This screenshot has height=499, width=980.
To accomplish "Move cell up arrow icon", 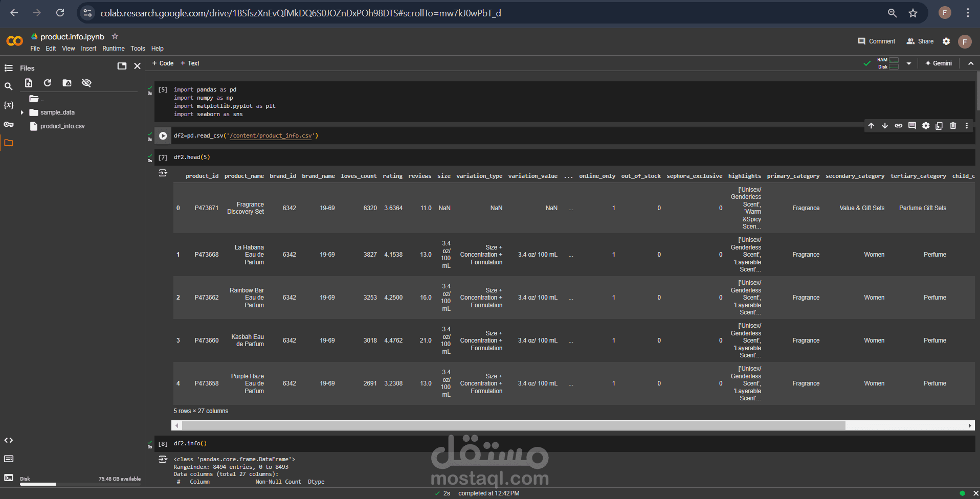I will click(x=871, y=126).
